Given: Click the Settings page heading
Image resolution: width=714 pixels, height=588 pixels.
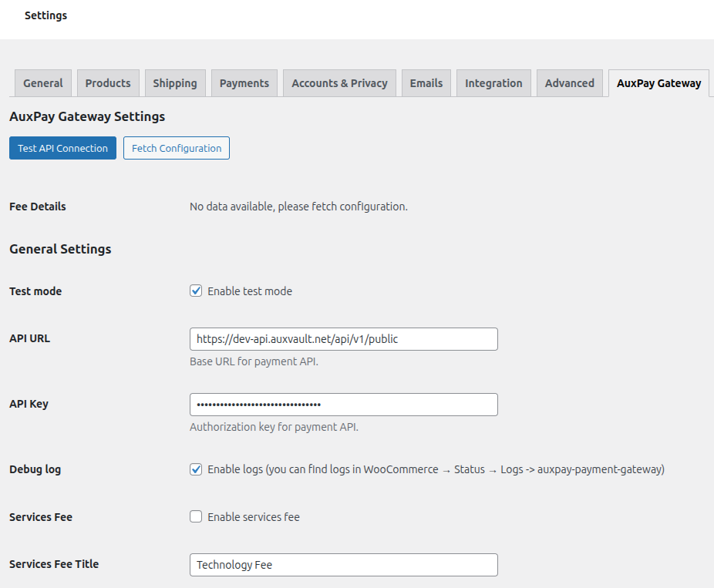Looking at the screenshot, I should tap(45, 15).
